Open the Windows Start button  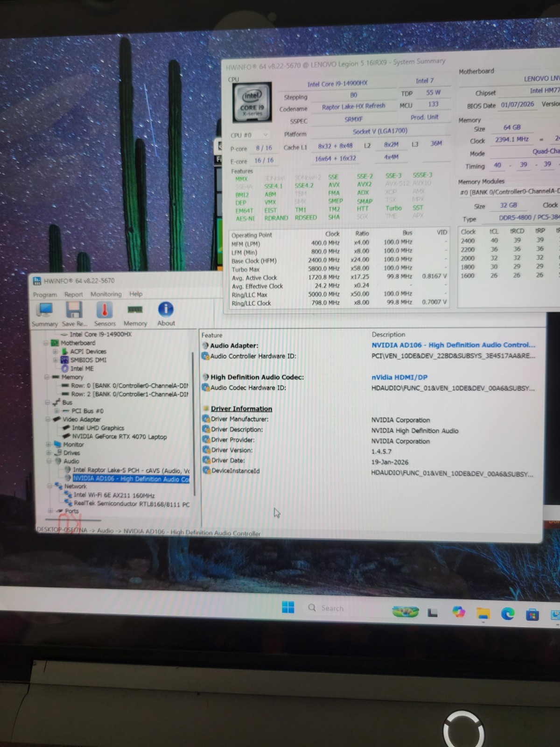click(288, 607)
